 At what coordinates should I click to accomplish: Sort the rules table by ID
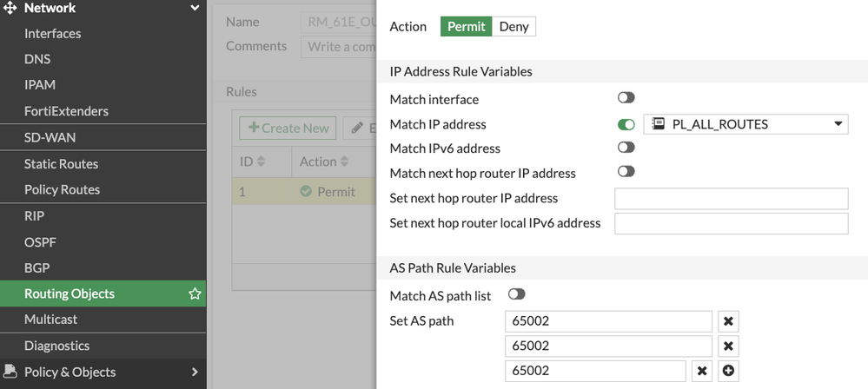click(x=262, y=162)
